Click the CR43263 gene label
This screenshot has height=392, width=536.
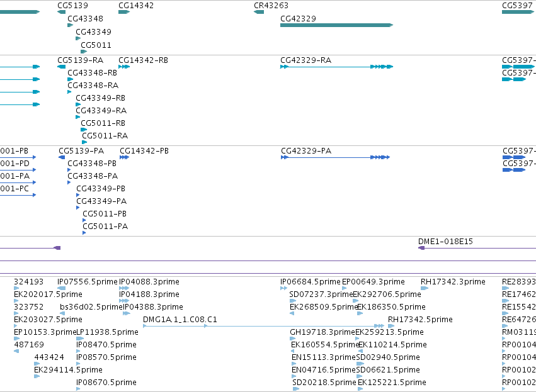coord(271,6)
